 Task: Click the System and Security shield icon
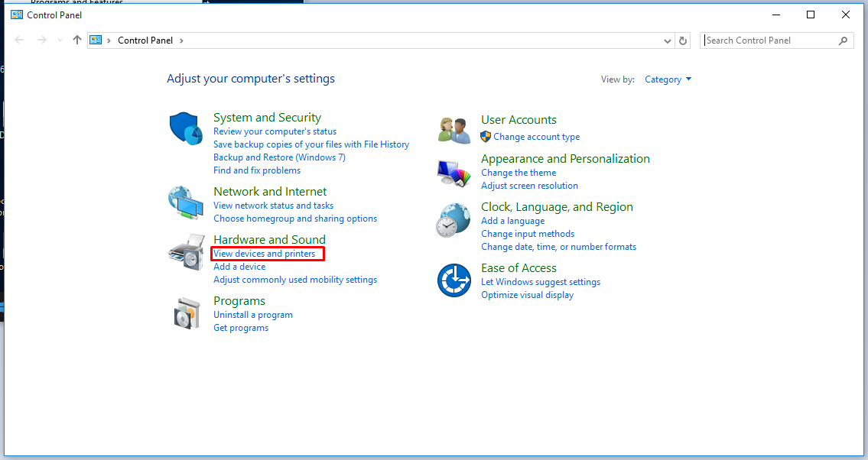point(184,128)
